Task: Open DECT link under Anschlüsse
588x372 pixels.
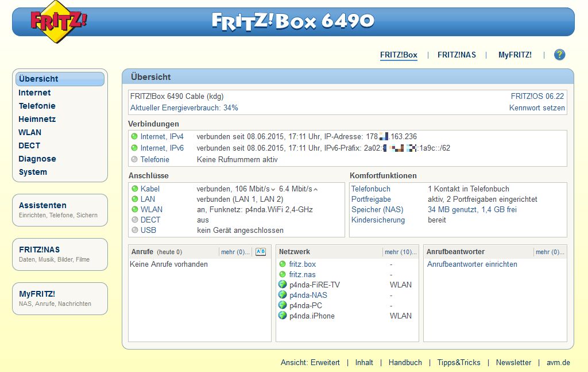Action: click(x=150, y=220)
